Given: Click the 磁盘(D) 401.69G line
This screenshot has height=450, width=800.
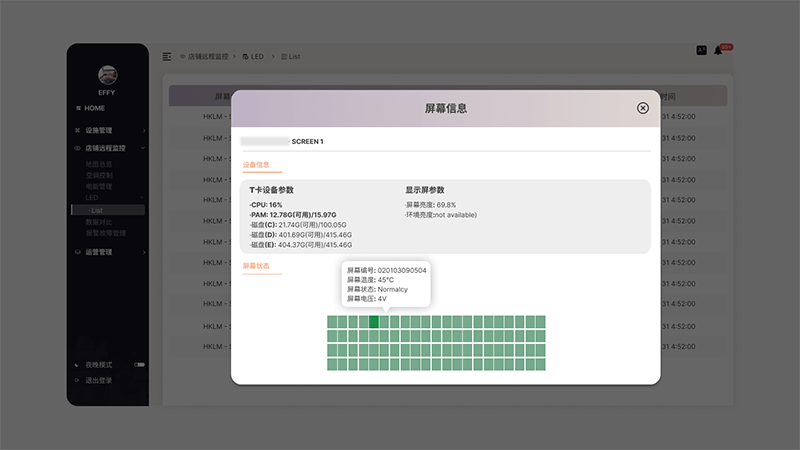Looking at the screenshot, I should coord(301,235).
